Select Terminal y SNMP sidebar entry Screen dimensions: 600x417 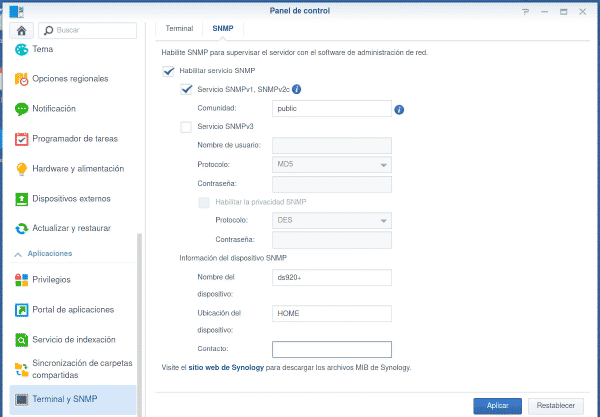(x=73, y=400)
